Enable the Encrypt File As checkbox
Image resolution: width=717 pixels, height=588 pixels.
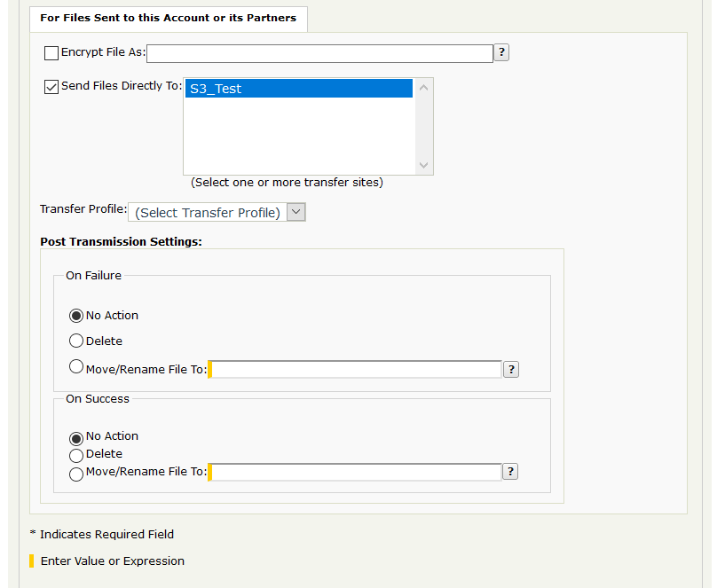51,53
